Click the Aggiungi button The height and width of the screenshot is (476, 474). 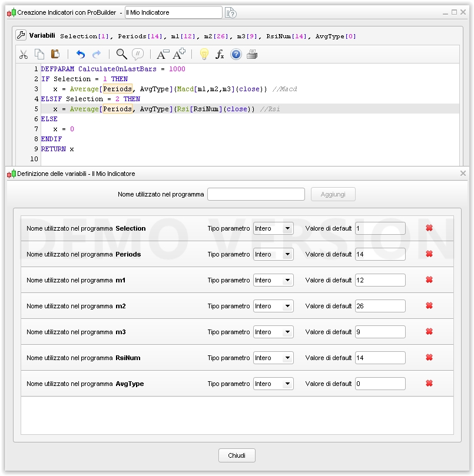[x=333, y=194]
